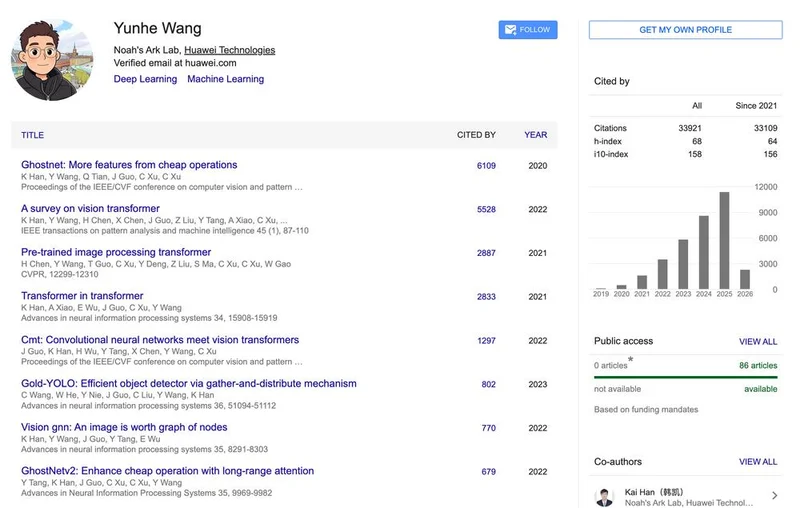Screen dimensions: 800x508
Task: Sort publications by Title column header
Action: point(32,135)
